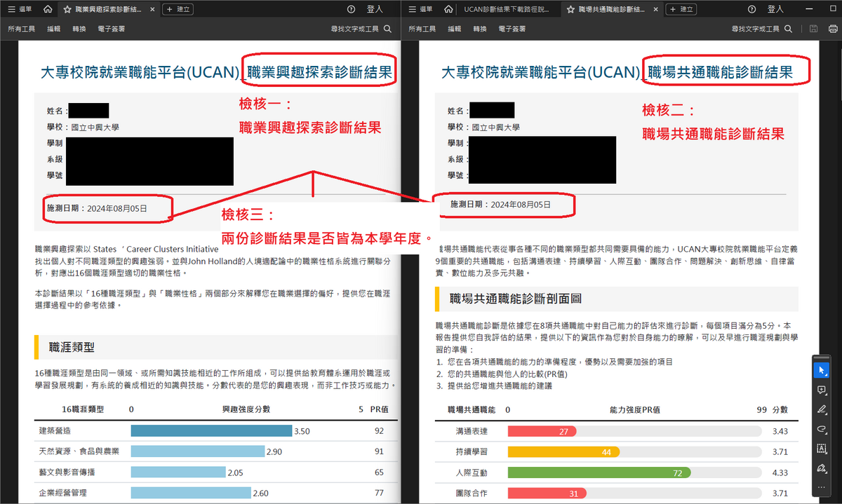Click the score 4.33 in the 人際互動 row
842x504 pixels.
pyautogui.click(x=780, y=473)
